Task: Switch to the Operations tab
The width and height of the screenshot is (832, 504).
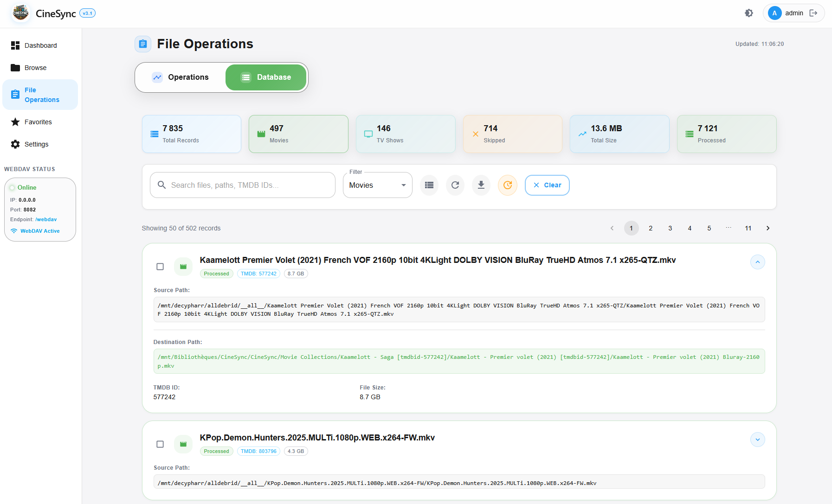Action: (181, 77)
